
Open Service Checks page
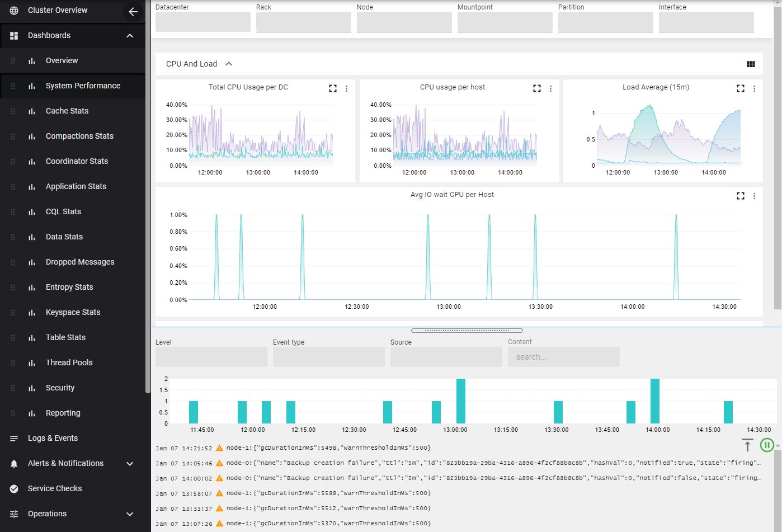point(55,488)
